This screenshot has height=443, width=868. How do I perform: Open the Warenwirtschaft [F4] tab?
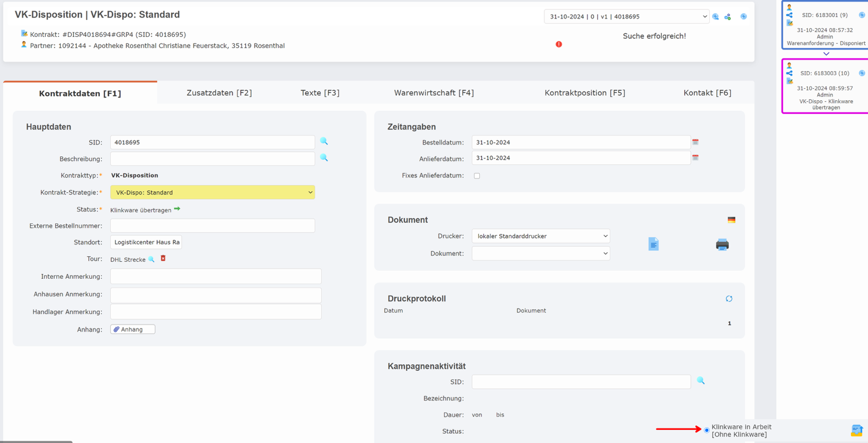click(434, 93)
